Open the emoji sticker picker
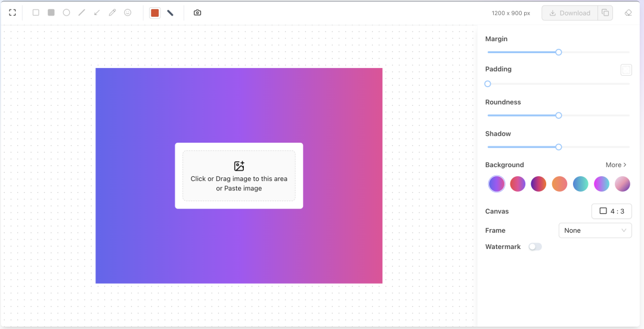644x329 pixels. tap(128, 13)
